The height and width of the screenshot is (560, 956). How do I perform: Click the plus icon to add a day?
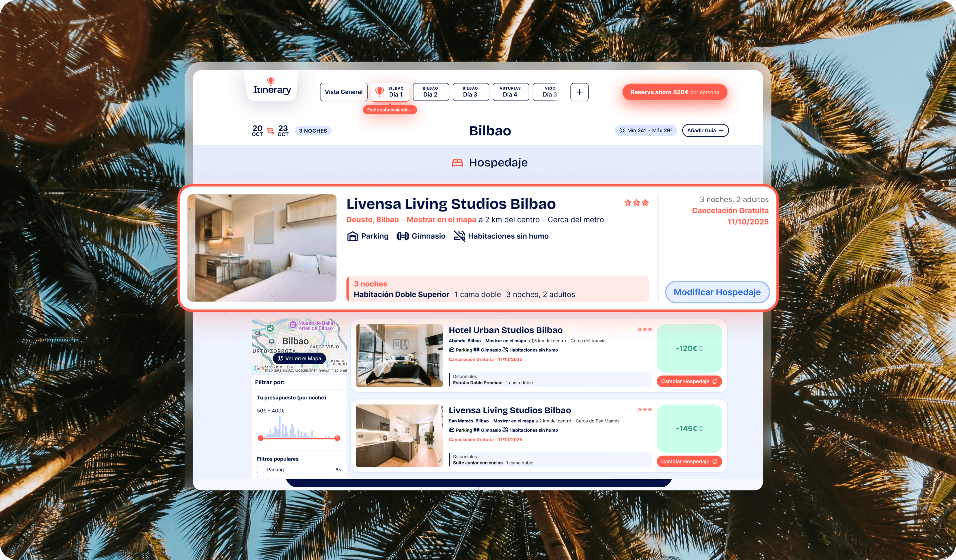(x=579, y=92)
